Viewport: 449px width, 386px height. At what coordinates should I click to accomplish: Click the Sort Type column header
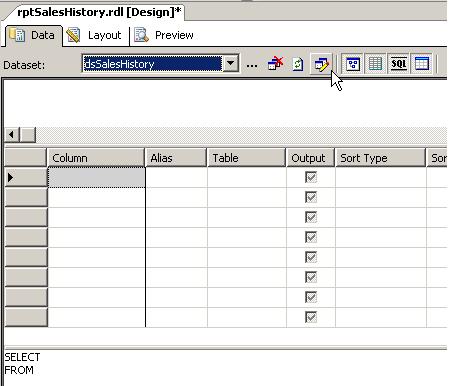point(380,158)
